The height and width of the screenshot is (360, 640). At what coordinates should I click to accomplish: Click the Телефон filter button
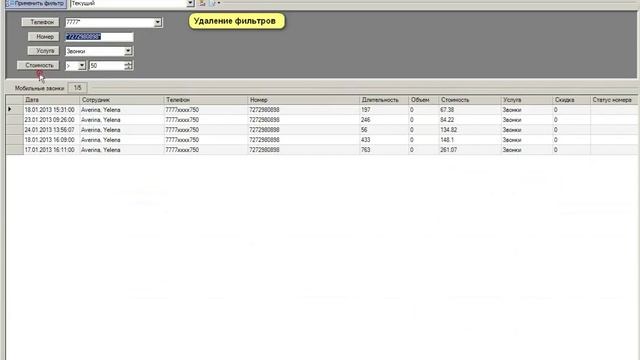pyautogui.click(x=41, y=22)
